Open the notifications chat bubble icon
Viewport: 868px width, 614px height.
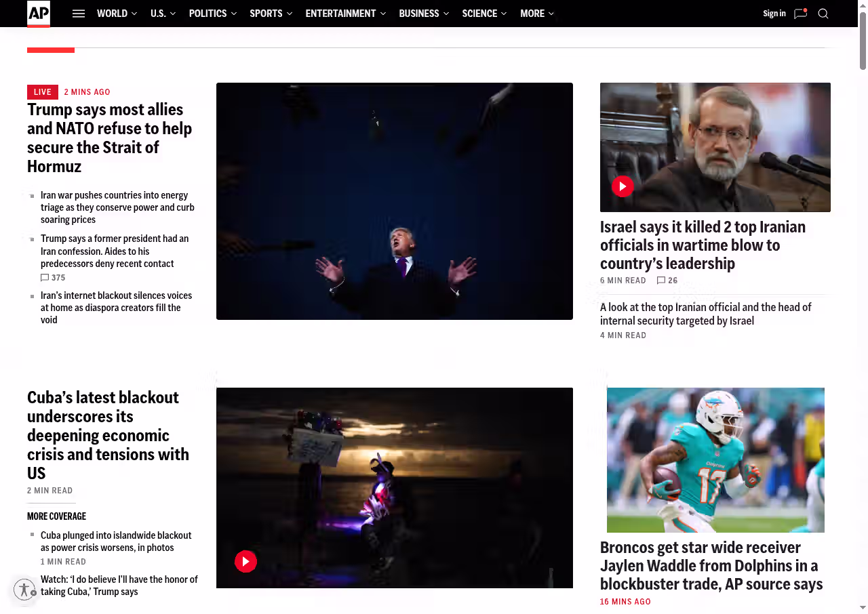[800, 14]
